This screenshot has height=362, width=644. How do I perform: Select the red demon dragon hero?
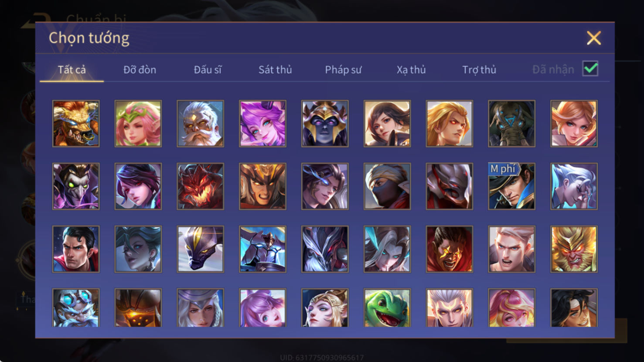(x=200, y=186)
